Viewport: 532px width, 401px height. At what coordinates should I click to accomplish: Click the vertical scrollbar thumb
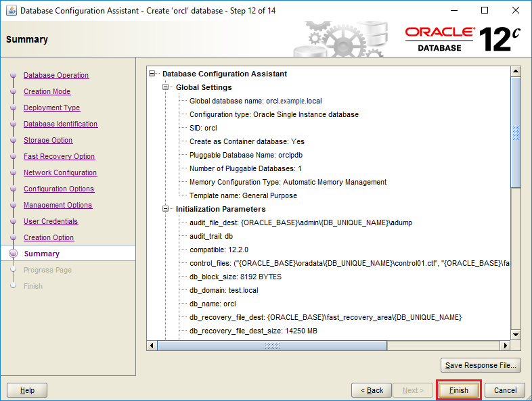[x=516, y=132]
